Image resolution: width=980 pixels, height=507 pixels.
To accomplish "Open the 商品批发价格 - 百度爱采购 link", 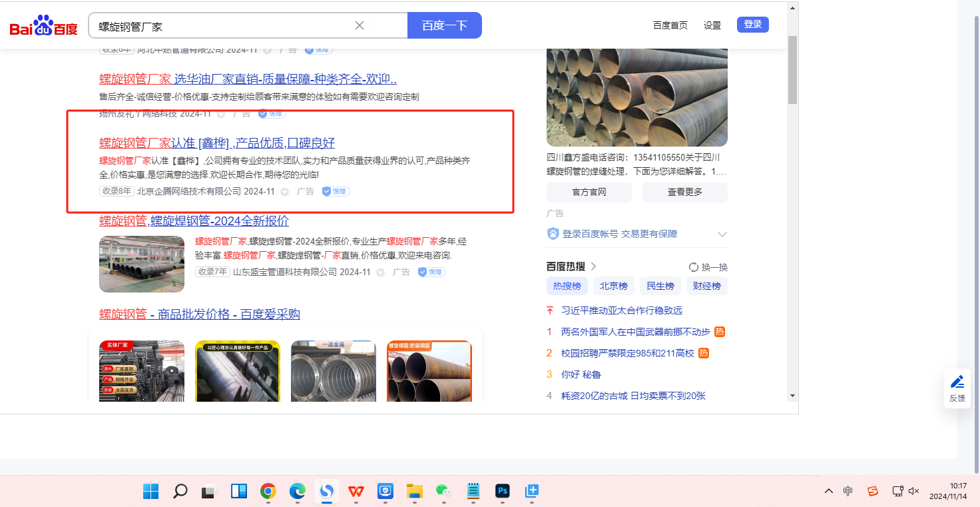I will 200,314.
